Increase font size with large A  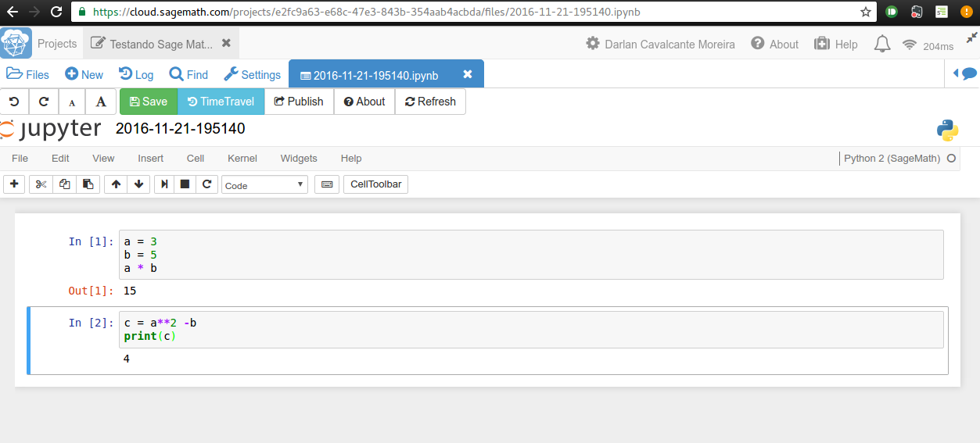[x=101, y=102]
